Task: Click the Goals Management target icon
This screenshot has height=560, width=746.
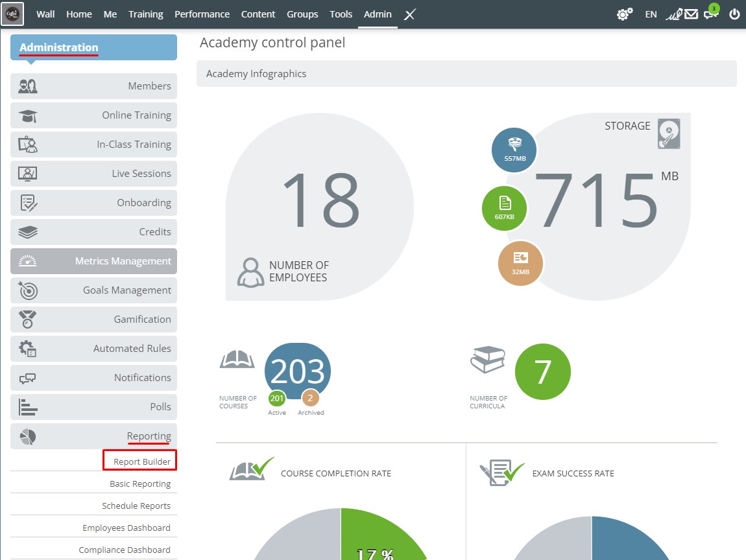Action: click(28, 290)
